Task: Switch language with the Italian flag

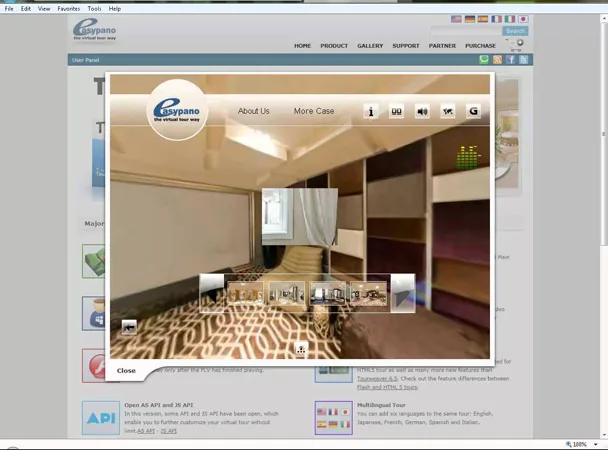Action: coord(510,19)
